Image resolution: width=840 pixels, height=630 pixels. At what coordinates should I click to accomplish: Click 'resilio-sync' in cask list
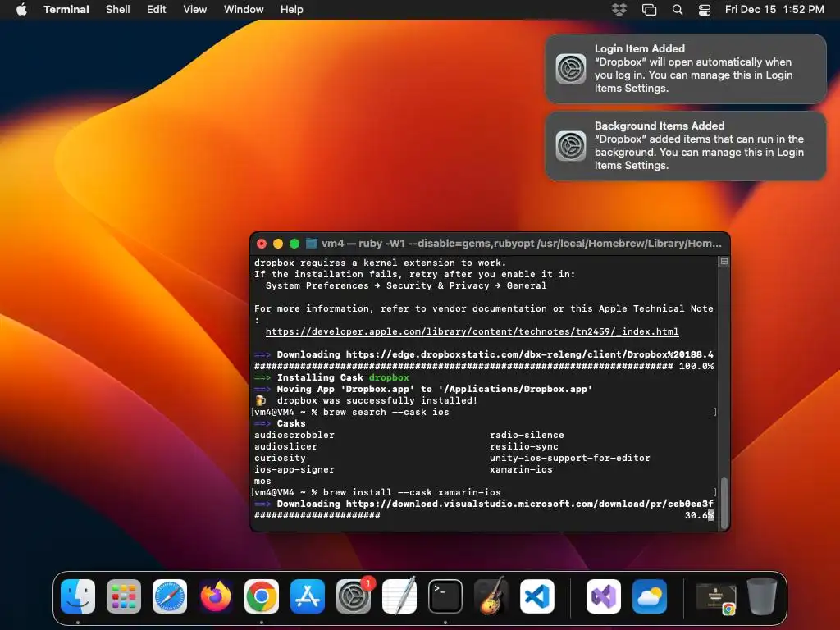pos(524,446)
